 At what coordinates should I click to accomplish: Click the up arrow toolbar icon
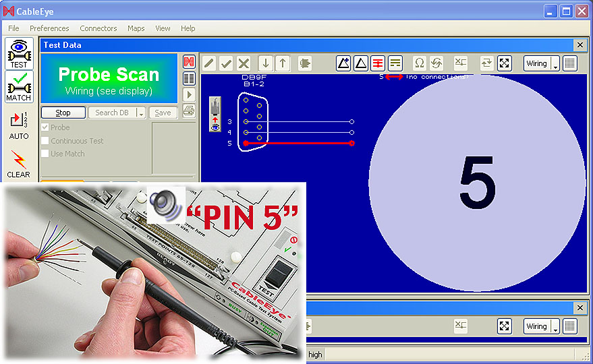point(283,63)
